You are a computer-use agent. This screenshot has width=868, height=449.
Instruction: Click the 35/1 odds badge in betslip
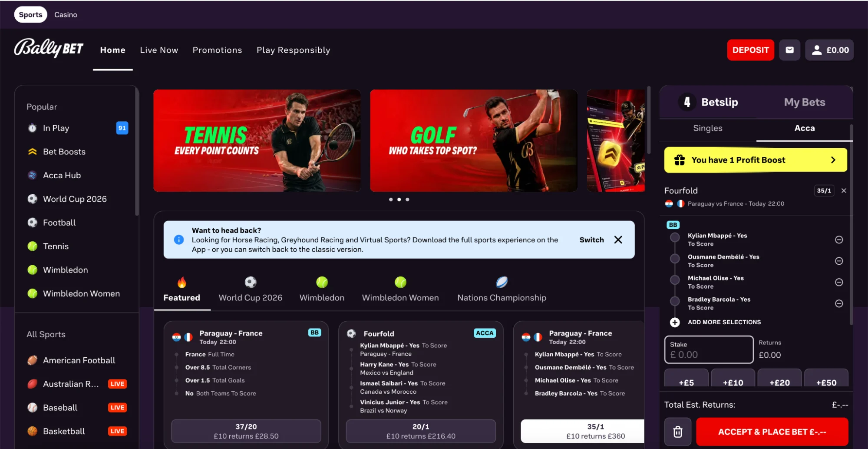click(x=824, y=191)
